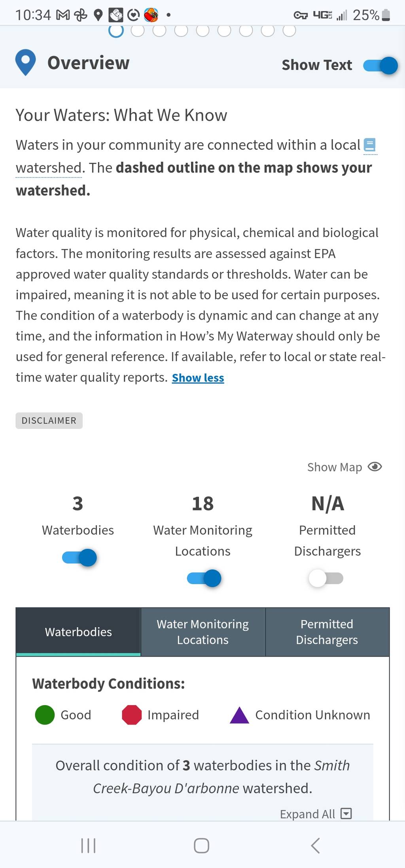The image size is (405, 868).
Task: Tap the purple Condition Unknown triangle icon
Action: (239, 715)
